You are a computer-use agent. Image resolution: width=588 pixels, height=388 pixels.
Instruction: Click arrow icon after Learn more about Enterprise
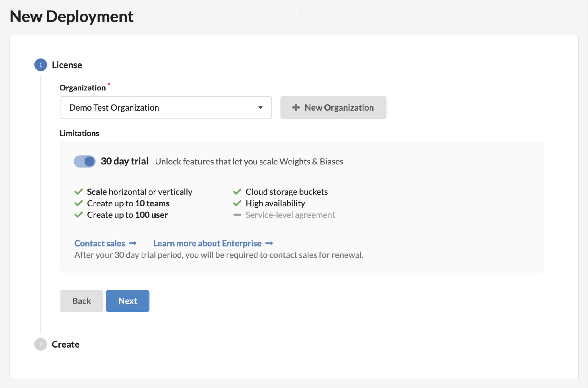(x=269, y=243)
